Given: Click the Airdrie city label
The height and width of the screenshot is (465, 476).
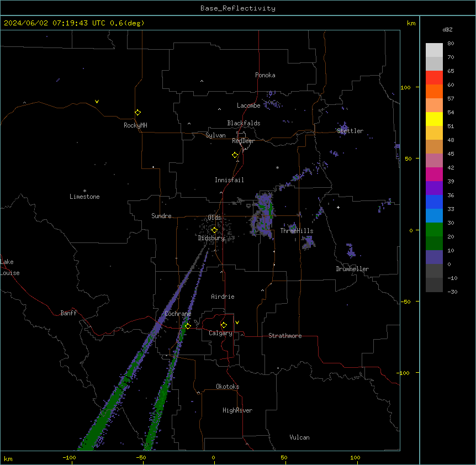Looking at the screenshot, I should (223, 297).
